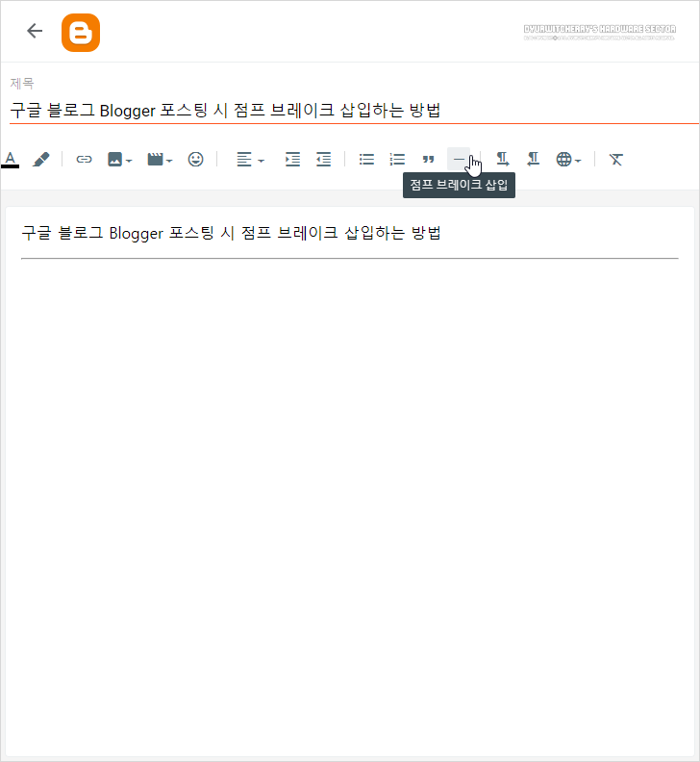Image resolution: width=700 pixels, height=762 pixels.
Task: Go back using the left arrow
Action: point(35,31)
